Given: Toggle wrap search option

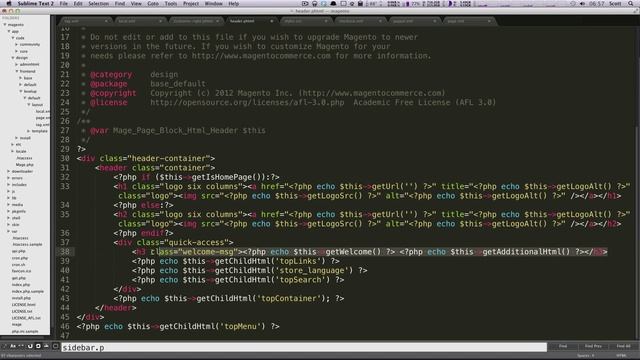Looking at the screenshot, I should (38, 346).
